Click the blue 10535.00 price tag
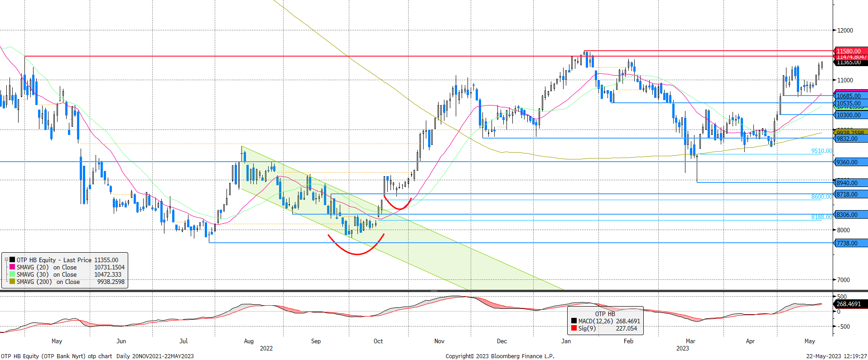Viewport: 868px width, 360px height. coord(851,103)
